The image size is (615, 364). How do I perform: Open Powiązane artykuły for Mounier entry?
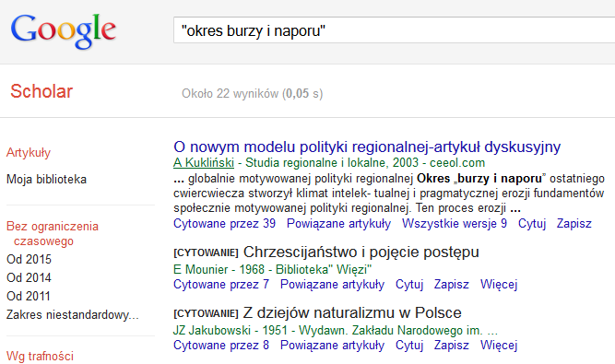point(333,284)
